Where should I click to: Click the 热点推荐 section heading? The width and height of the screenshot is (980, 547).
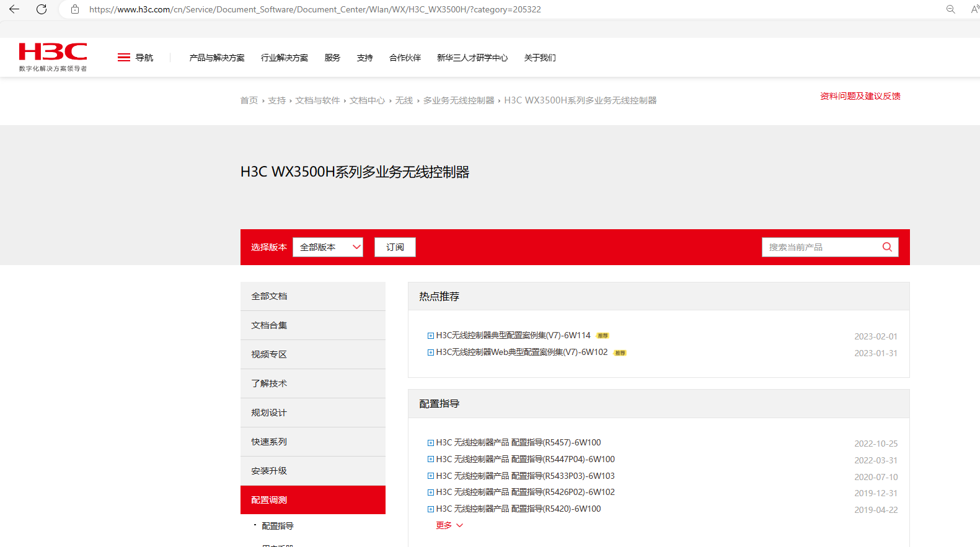click(x=439, y=297)
